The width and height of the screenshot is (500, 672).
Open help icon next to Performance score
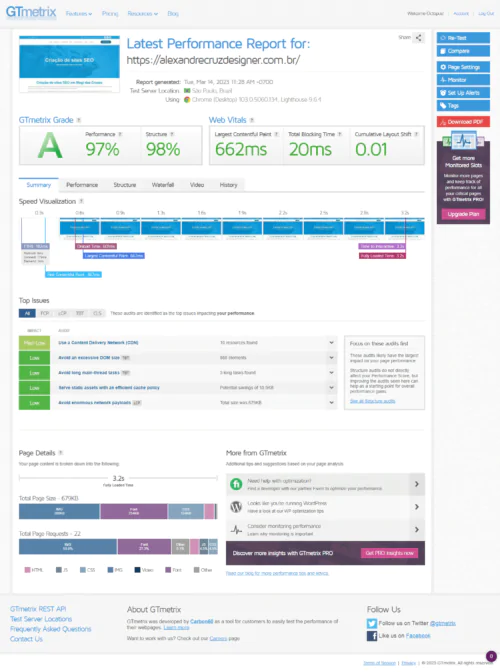120,134
